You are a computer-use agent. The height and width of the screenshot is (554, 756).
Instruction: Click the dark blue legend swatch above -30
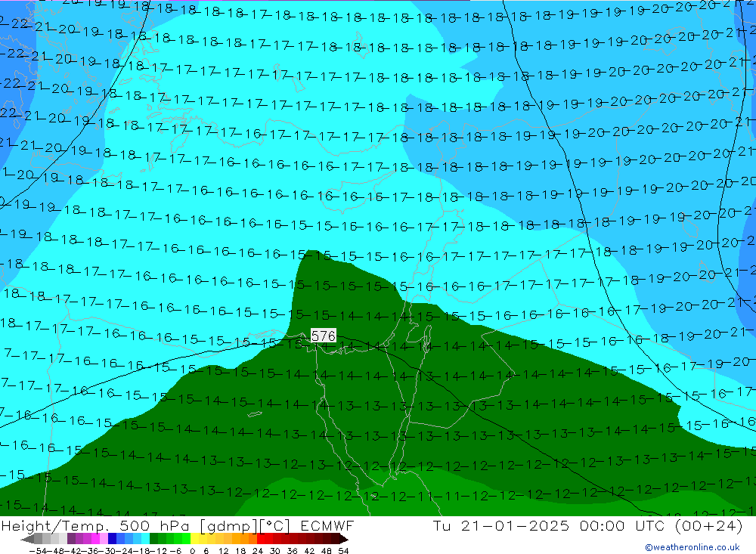[113, 539]
